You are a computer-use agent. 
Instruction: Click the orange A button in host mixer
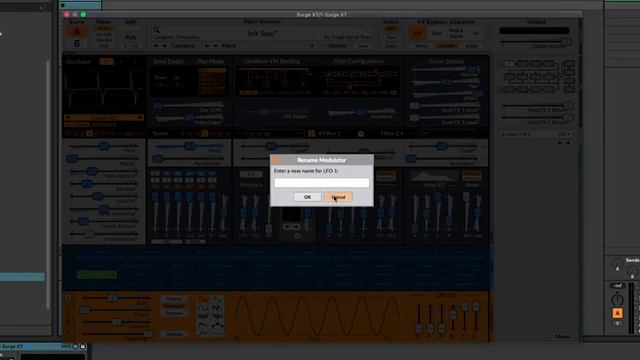617,313
